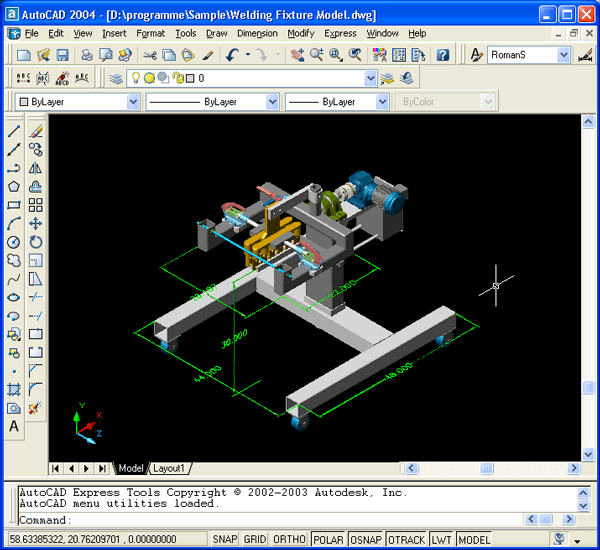Open the Layer Properties Manager icon
This screenshot has width=600, height=550.
point(116,77)
